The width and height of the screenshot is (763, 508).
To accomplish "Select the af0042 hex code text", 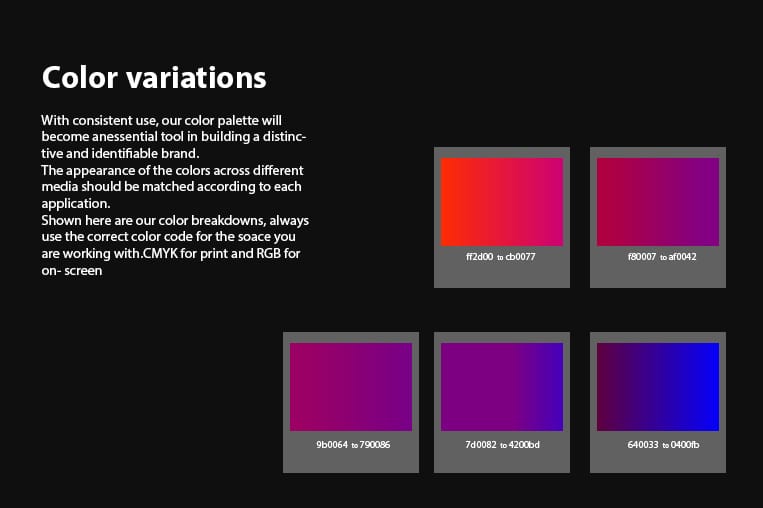I will point(680,257).
